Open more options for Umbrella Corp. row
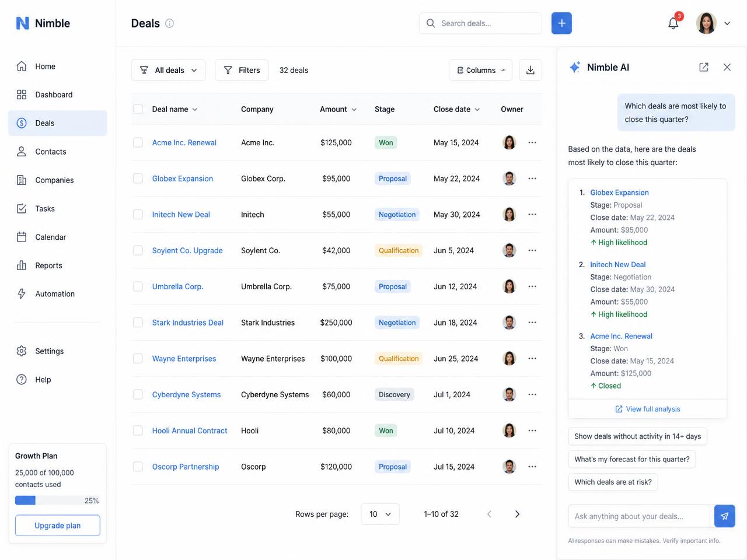The height and width of the screenshot is (560, 747). (x=532, y=286)
